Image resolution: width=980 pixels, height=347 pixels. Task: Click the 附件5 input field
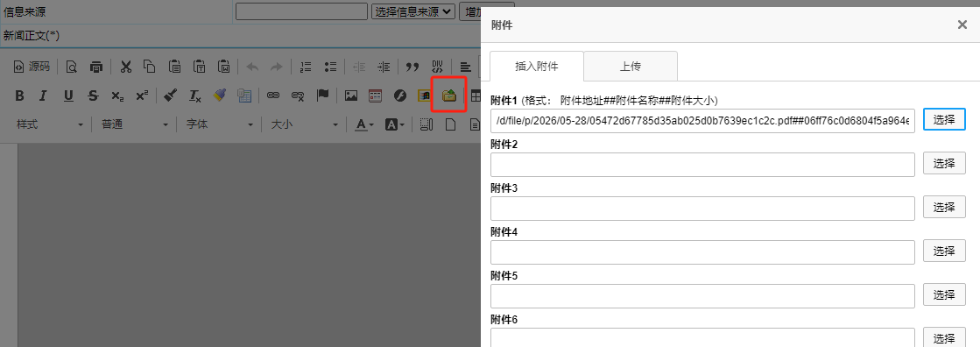pyautogui.click(x=702, y=295)
